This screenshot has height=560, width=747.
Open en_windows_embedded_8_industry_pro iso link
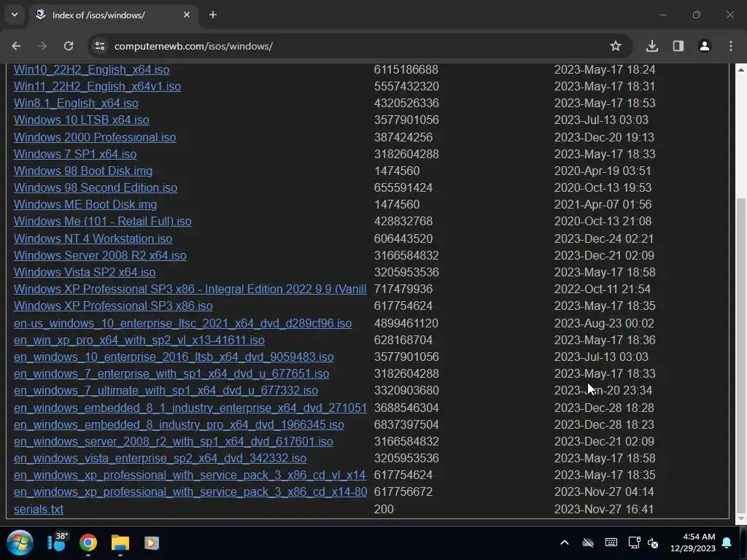tap(179, 424)
